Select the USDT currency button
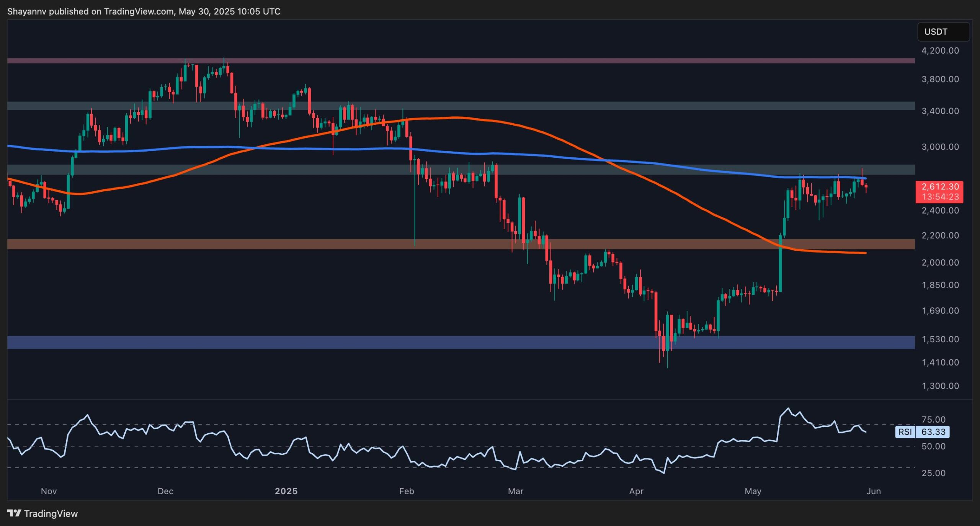Viewport: 980px width, 526px height. [x=943, y=32]
